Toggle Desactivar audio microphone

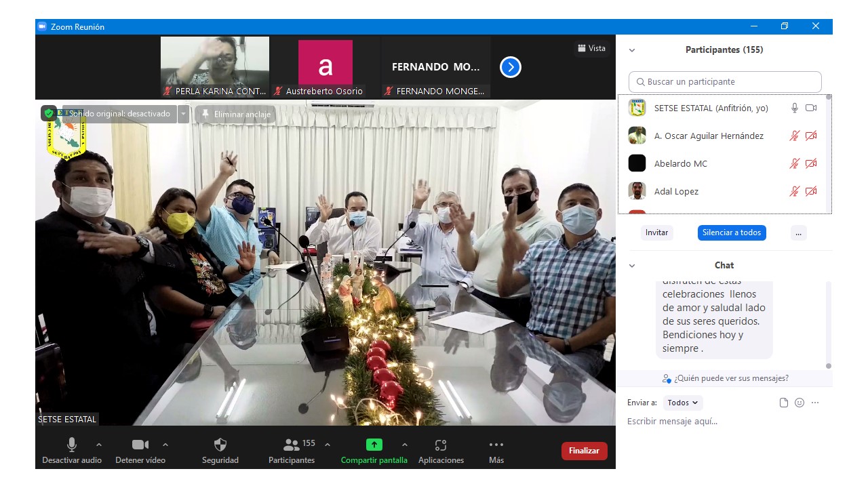click(71, 445)
